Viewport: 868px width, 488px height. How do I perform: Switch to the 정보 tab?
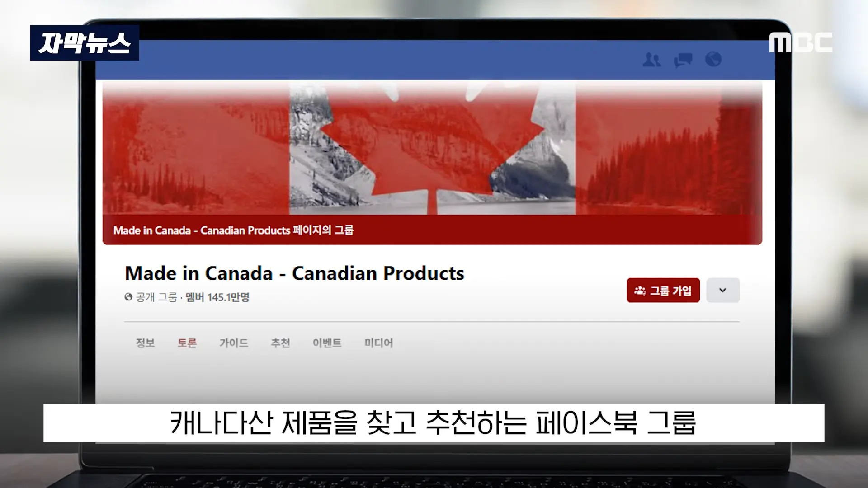click(x=145, y=343)
